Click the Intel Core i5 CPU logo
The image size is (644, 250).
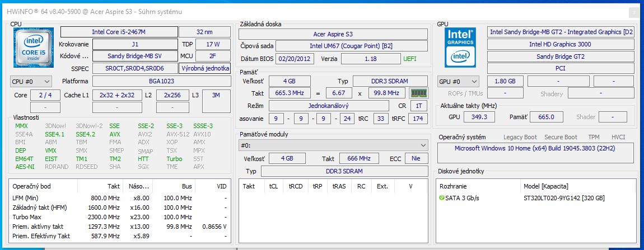(33, 48)
